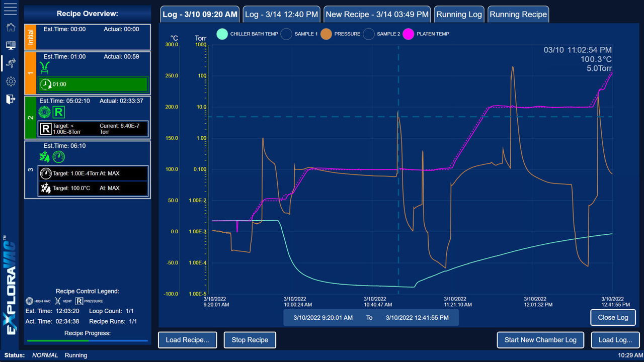Image resolution: width=644 pixels, height=362 pixels.
Task: Open New Recipe - 3/14 03:49 PM tab
Action: (x=377, y=15)
